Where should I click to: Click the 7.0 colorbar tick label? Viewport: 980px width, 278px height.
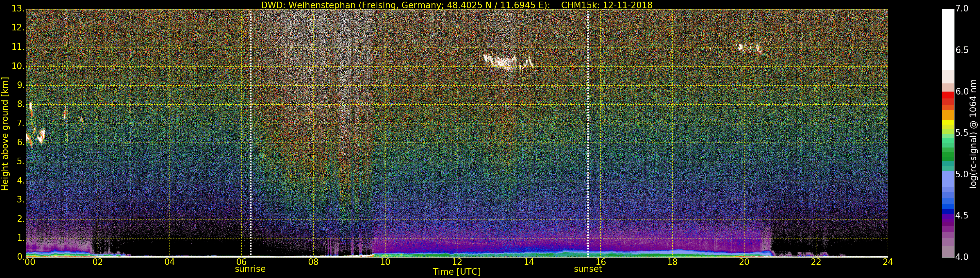[x=962, y=9]
